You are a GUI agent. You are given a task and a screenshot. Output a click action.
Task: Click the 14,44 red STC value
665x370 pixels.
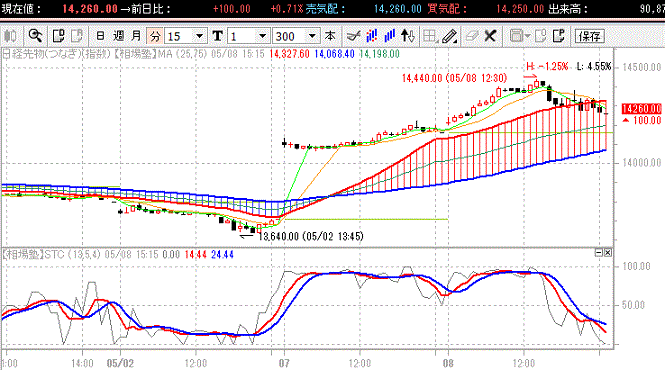pyautogui.click(x=196, y=255)
